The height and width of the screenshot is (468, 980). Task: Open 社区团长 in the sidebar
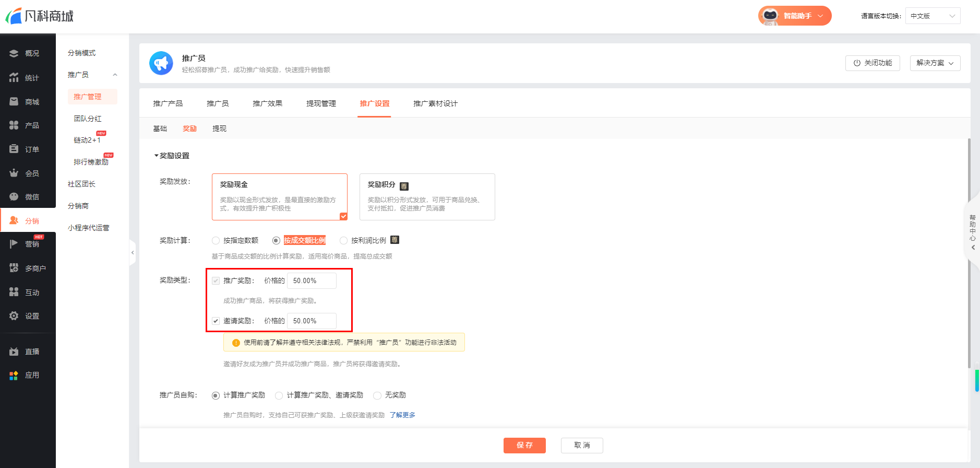82,184
